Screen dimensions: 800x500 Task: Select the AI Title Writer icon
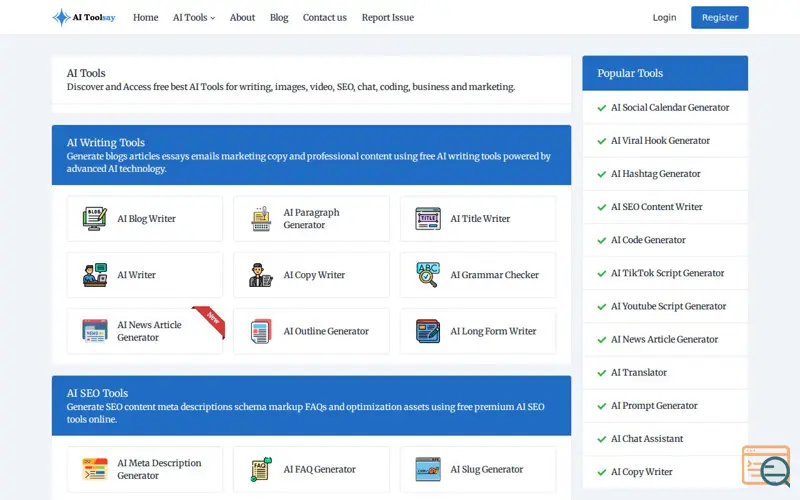pyautogui.click(x=428, y=218)
